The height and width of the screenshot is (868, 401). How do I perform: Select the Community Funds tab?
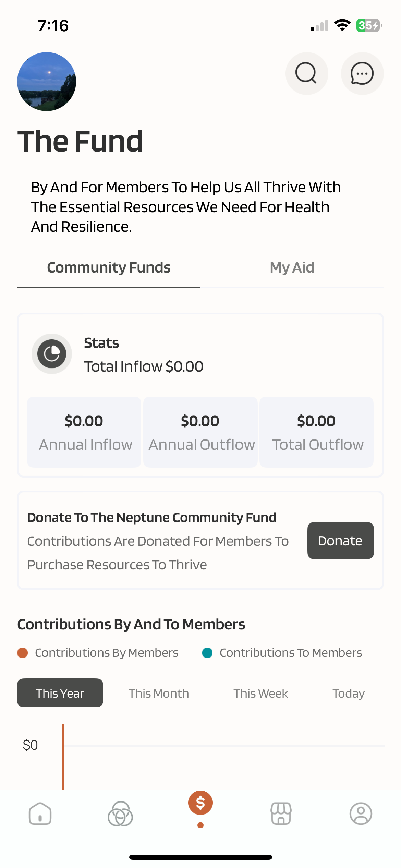(x=109, y=267)
